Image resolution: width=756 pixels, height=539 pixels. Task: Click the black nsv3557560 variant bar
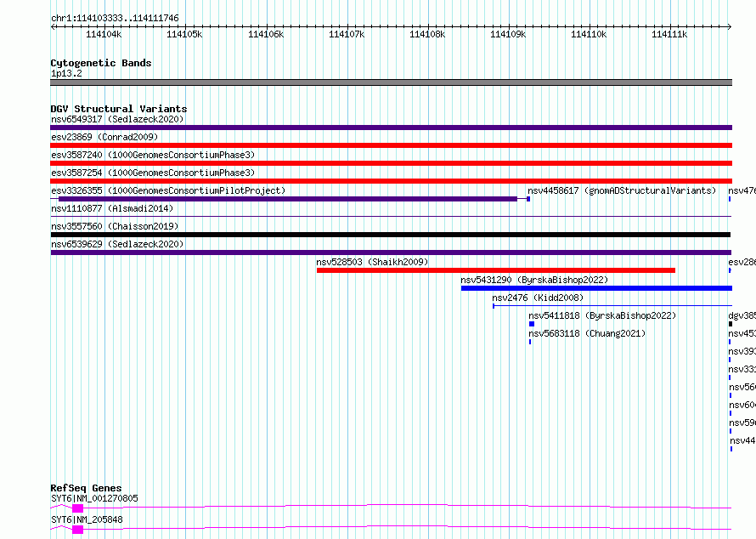391,235
